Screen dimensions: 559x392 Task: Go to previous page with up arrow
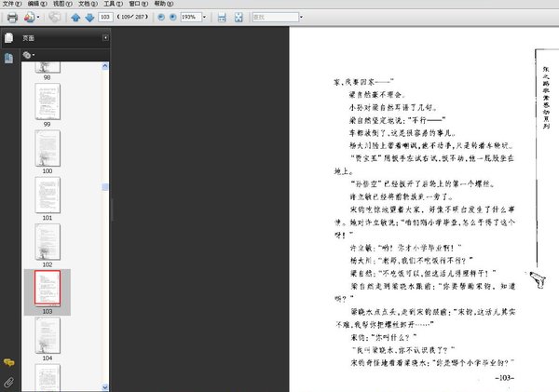76,17
